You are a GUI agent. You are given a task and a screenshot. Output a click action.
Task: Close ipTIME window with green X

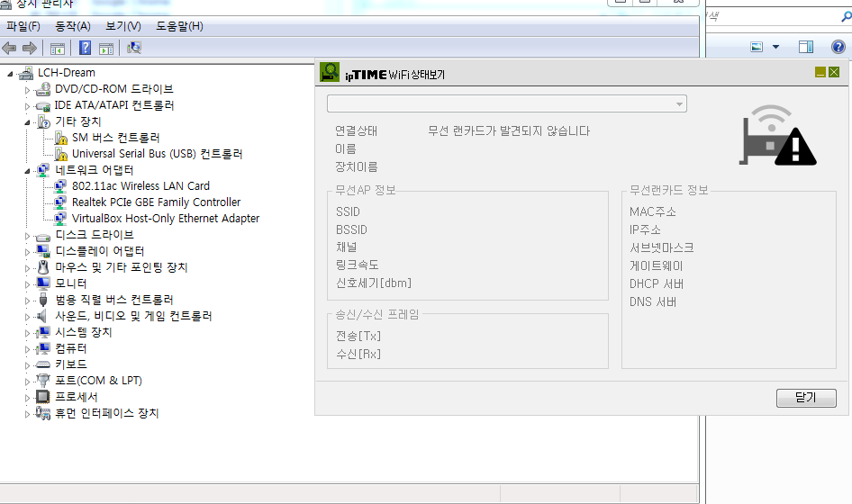pyautogui.click(x=834, y=72)
